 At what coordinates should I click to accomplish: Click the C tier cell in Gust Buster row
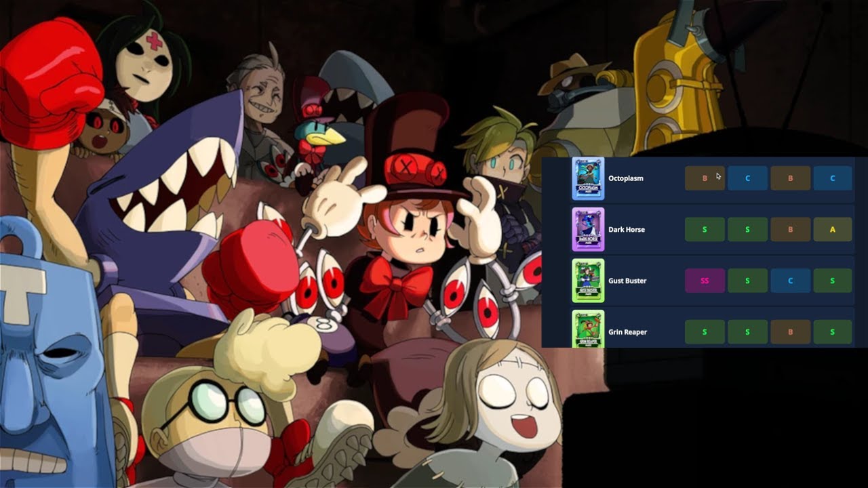pos(790,281)
